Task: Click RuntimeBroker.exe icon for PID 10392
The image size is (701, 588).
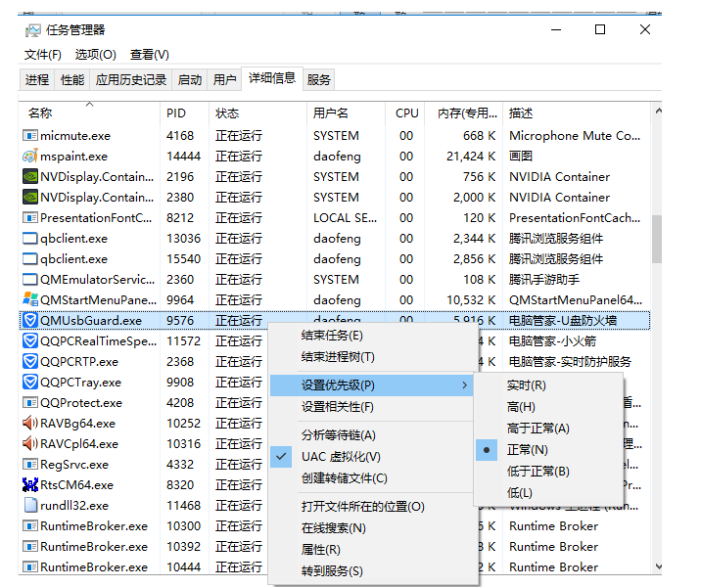Action: tap(30, 547)
